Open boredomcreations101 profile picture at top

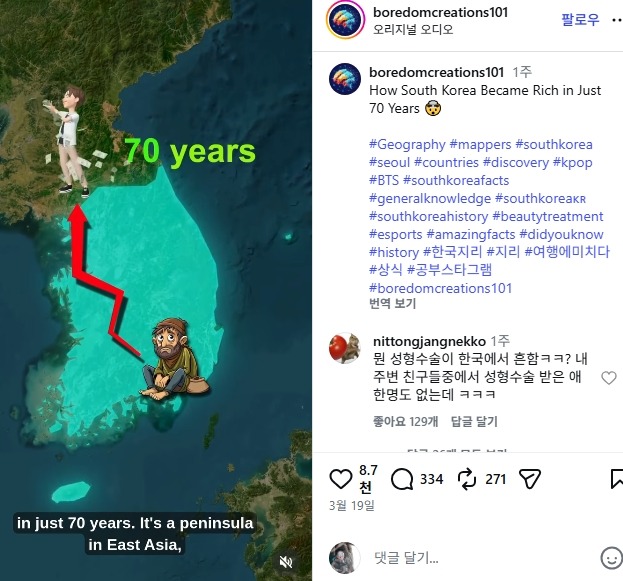tap(345, 20)
